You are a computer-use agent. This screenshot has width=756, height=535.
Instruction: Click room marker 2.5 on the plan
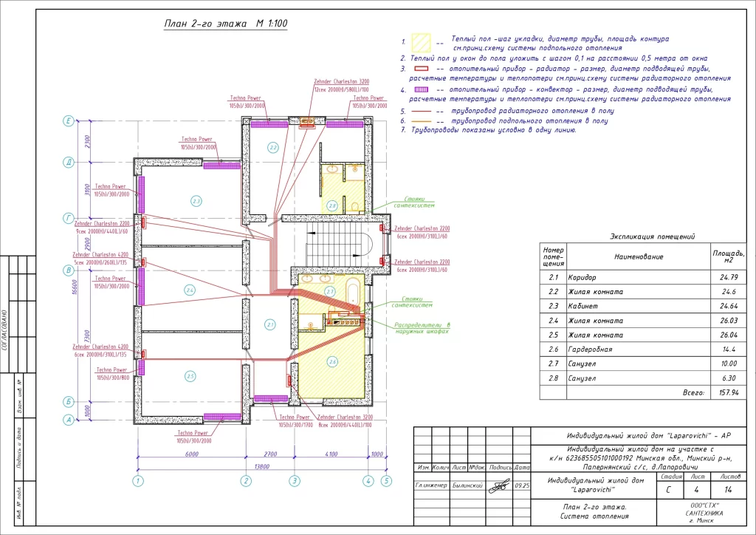click(x=190, y=376)
